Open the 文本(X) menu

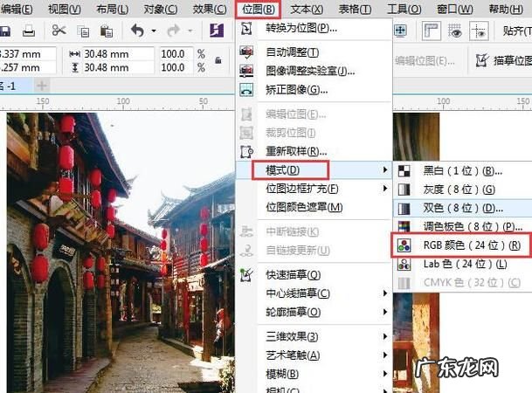307,9
